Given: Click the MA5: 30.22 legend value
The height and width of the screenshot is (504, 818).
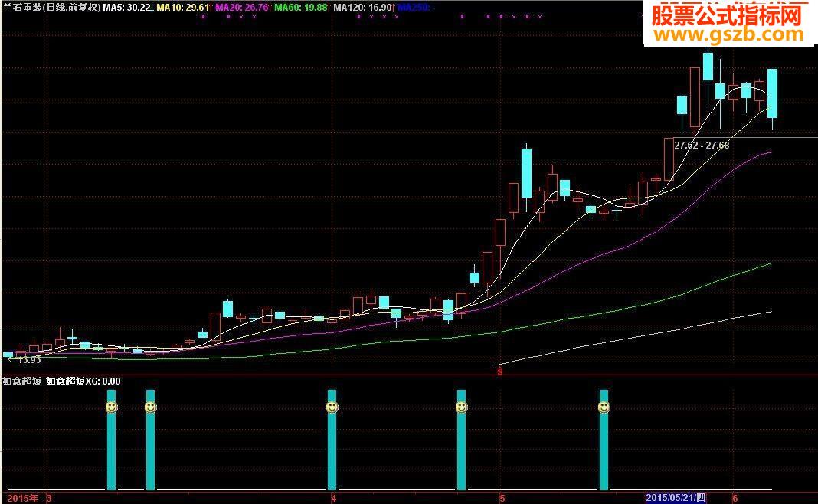Looking at the screenshot, I should 127,8.
